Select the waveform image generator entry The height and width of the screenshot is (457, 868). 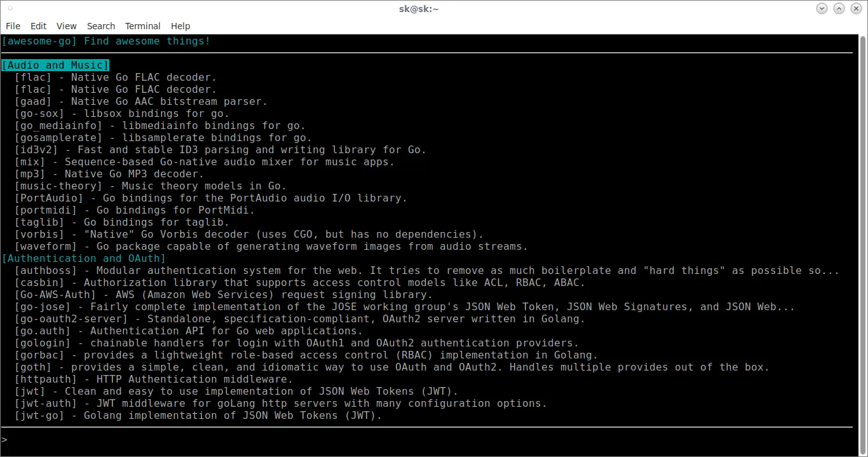271,247
